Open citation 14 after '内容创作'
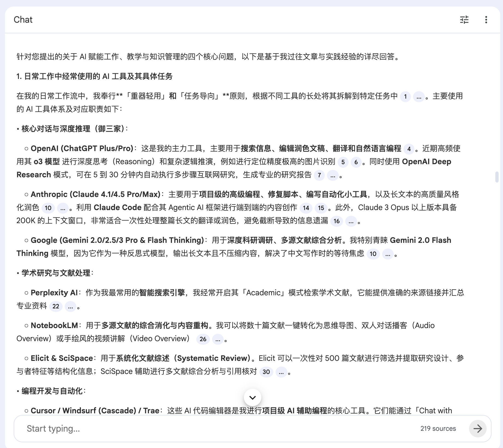503x448 pixels. point(306,208)
